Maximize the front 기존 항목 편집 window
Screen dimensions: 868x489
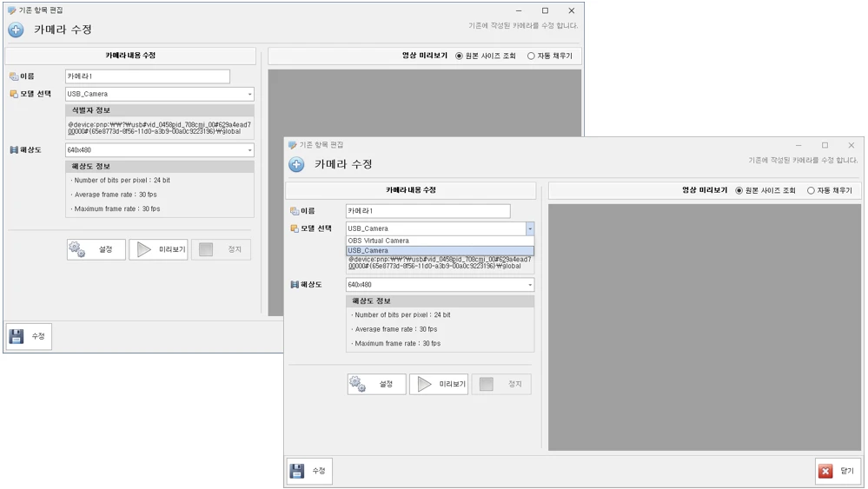[825, 145]
